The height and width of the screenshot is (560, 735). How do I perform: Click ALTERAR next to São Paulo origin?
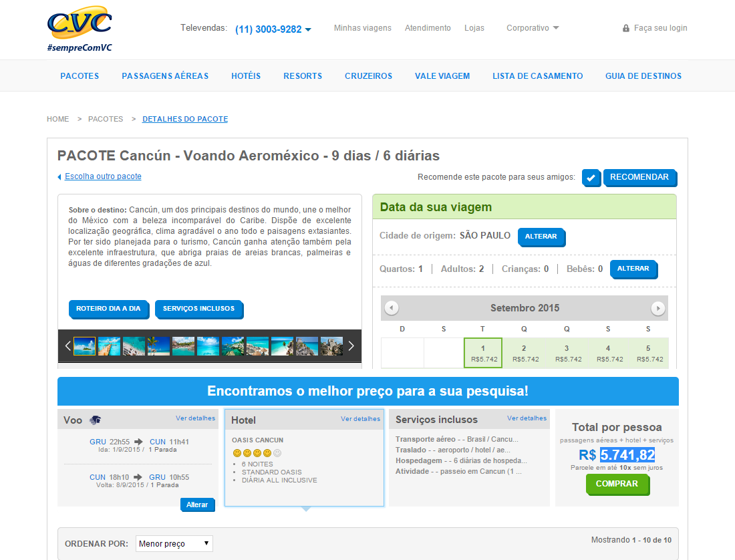541,237
